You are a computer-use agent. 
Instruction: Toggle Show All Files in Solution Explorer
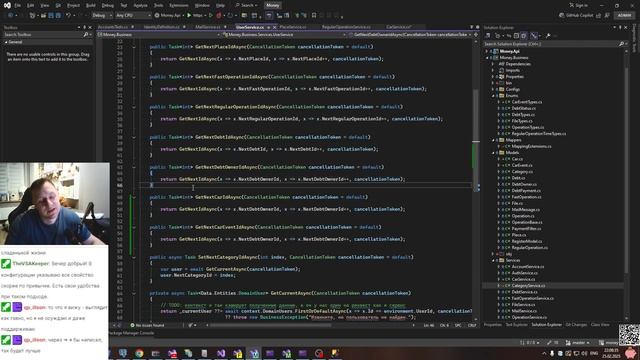pos(524,36)
